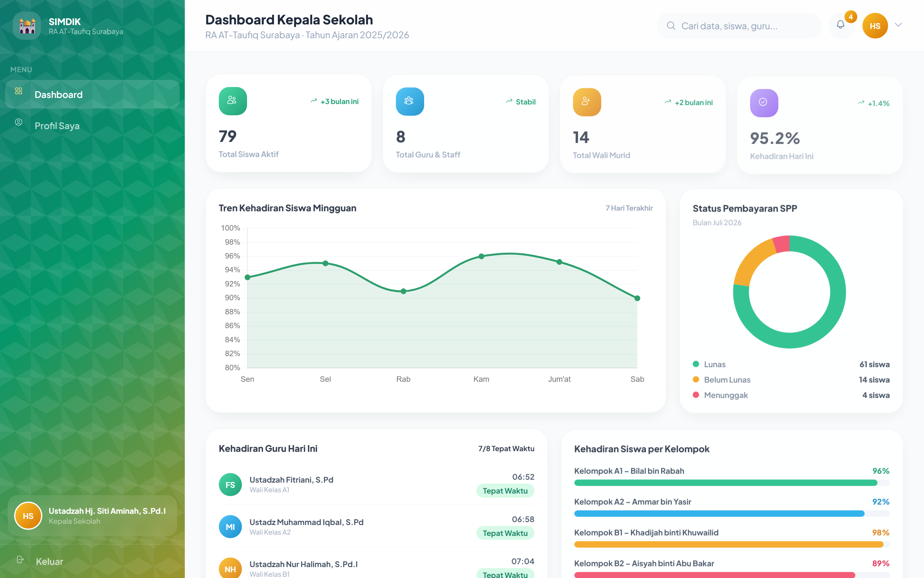The width and height of the screenshot is (924, 578).
Task: Click the MI avatar for Ustadz Muhammad Iqbal
Action: pos(230,527)
